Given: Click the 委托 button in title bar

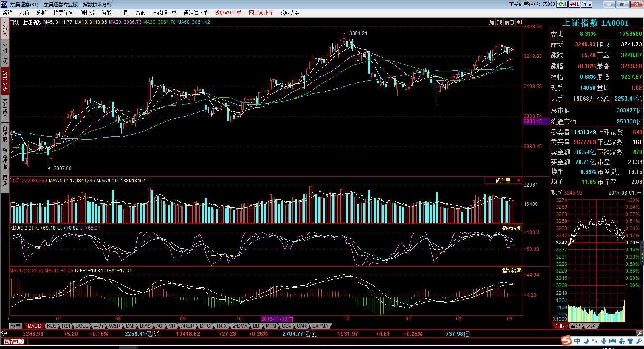Looking at the screenshot, I should [574, 4].
